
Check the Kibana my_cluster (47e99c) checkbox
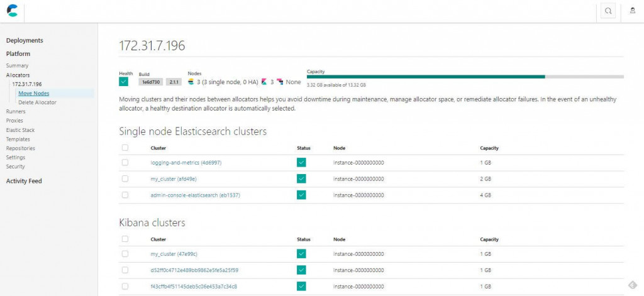pos(125,254)
